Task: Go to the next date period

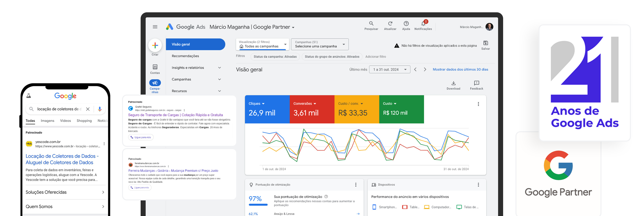Action: click(425, 69)
